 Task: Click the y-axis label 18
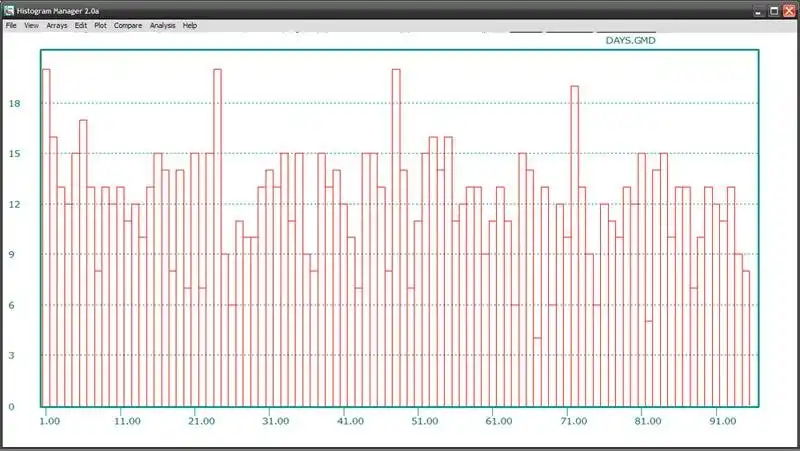tap(15, 104)
